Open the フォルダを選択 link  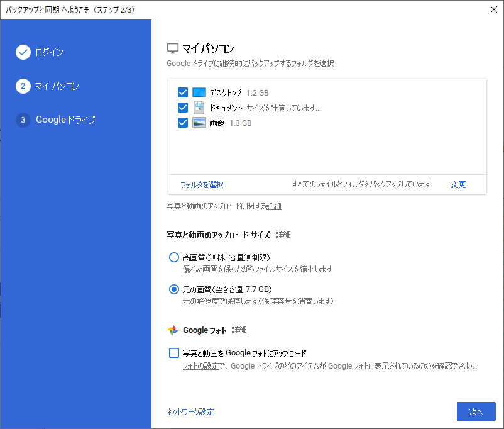click(202, 185)
